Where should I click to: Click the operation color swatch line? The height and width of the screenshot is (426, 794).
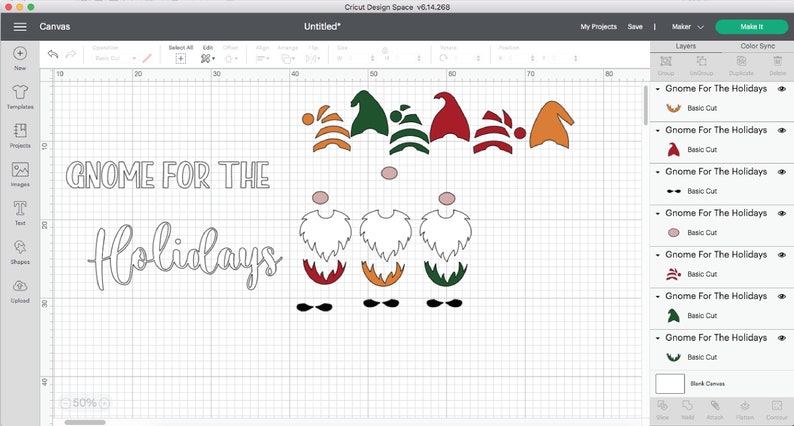147,58
